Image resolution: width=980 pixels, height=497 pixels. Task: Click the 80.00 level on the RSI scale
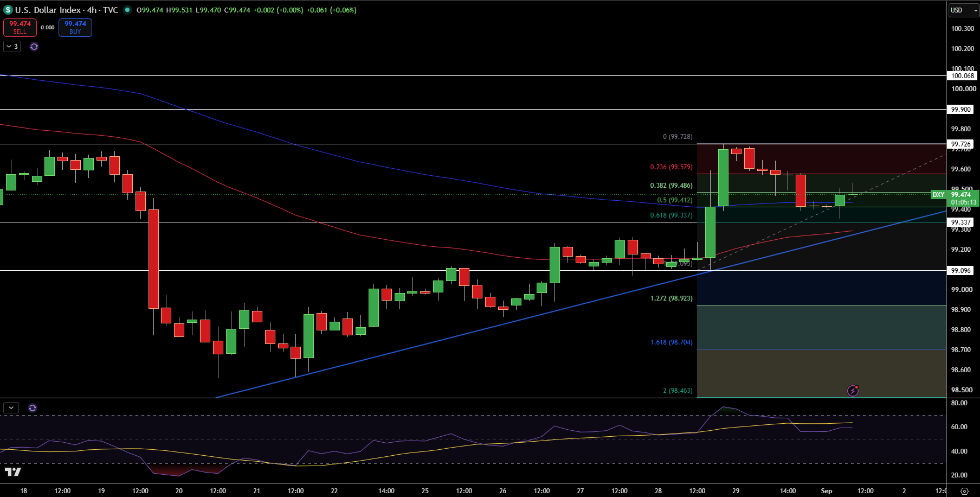pos(959,403)
